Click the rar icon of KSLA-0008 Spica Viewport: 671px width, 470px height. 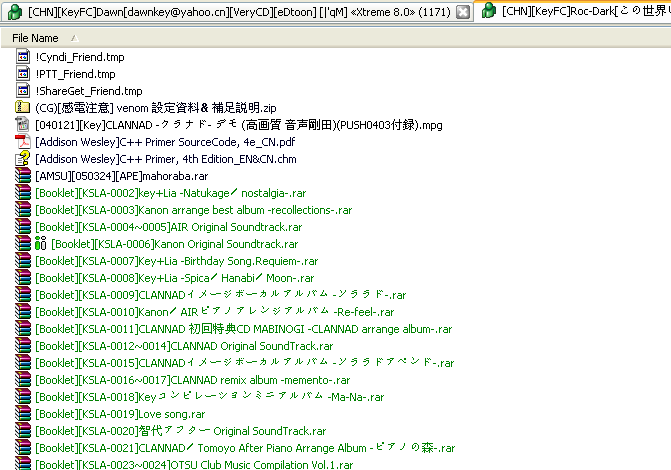pos(23,277)
